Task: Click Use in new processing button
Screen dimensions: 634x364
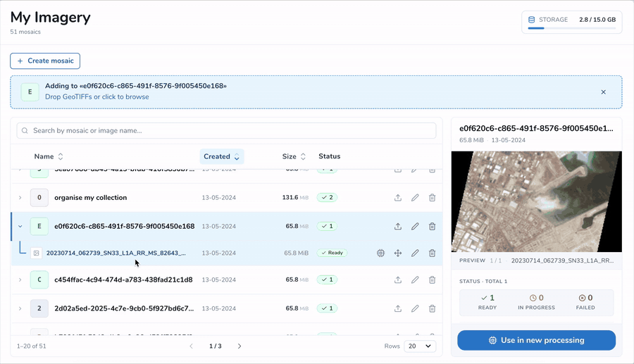Action: tap(537, 340)
